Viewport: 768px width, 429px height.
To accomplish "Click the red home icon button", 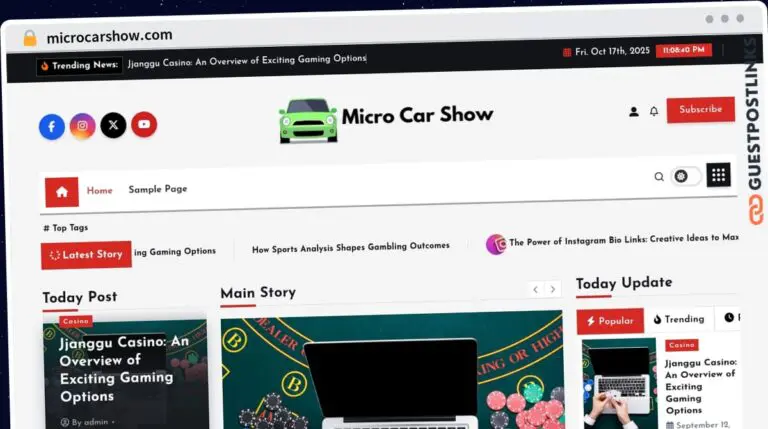I will pos(61,191).
